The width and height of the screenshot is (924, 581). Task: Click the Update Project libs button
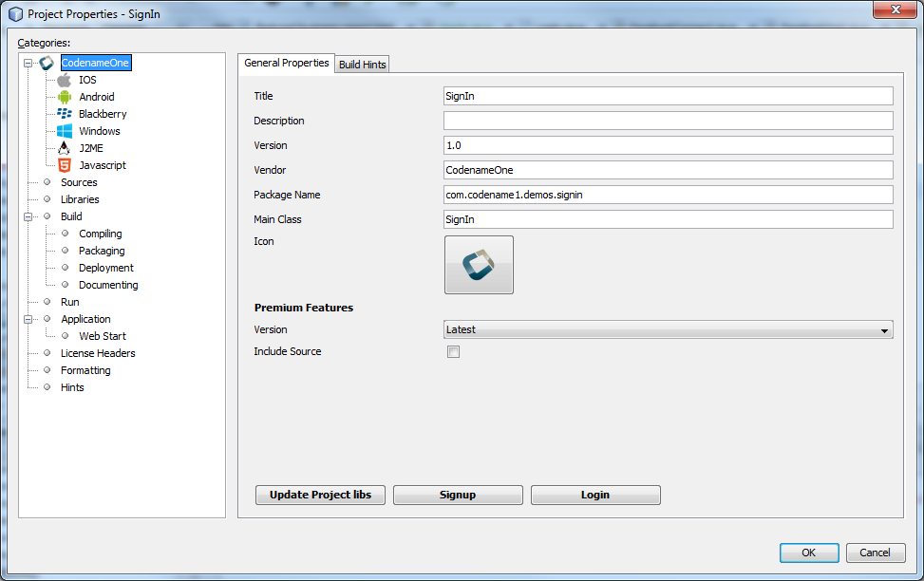[x=320, y=495]
